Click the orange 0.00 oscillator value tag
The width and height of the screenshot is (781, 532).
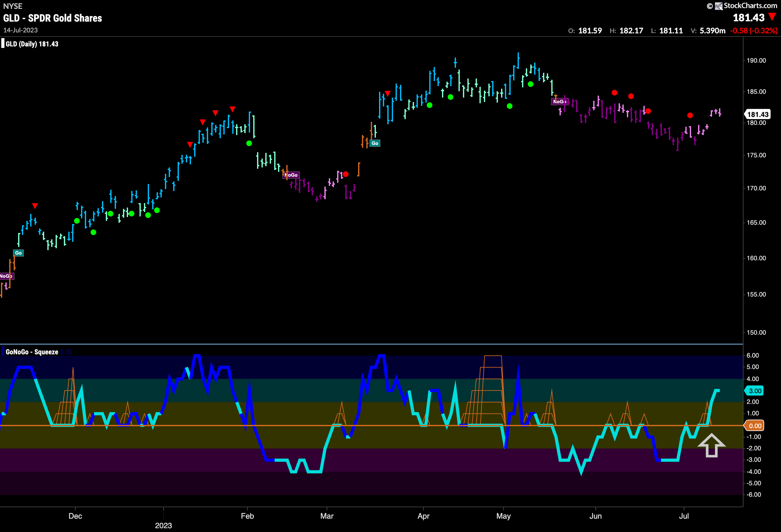tap(754, 426)
